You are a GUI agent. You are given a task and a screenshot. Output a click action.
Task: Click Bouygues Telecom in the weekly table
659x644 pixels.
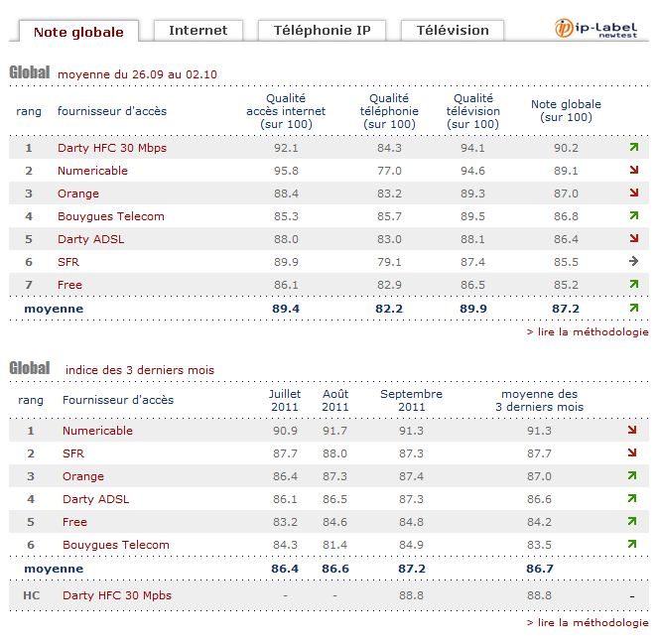tap(111, 216)
